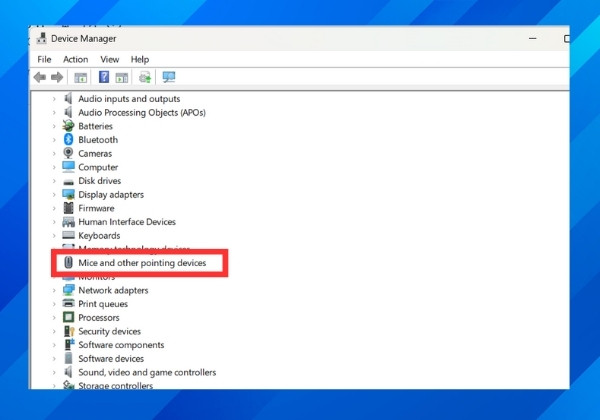Click the action pane toolbar icon
The width and height of the screenshot is (600, 420).
(x=122, y=78)
